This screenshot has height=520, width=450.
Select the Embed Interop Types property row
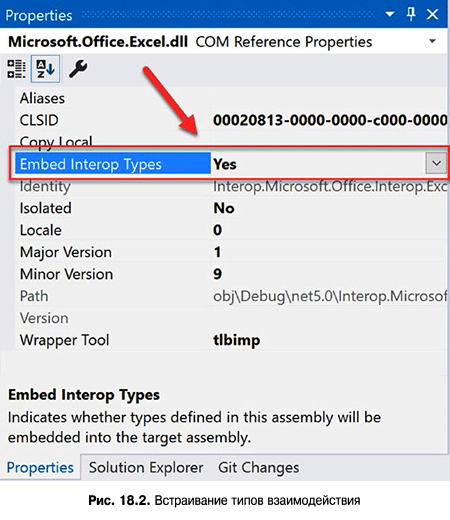tap(231, 163)
